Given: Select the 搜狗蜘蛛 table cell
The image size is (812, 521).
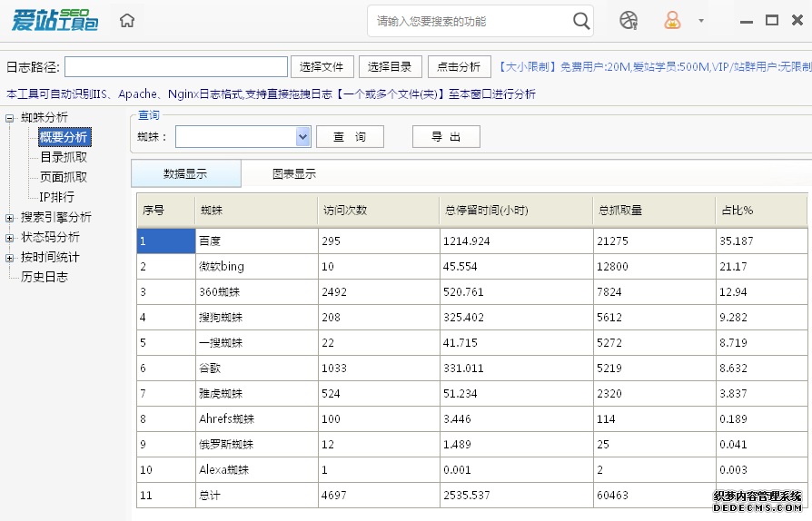Looking at the screenshot, I should click(257, 317).
